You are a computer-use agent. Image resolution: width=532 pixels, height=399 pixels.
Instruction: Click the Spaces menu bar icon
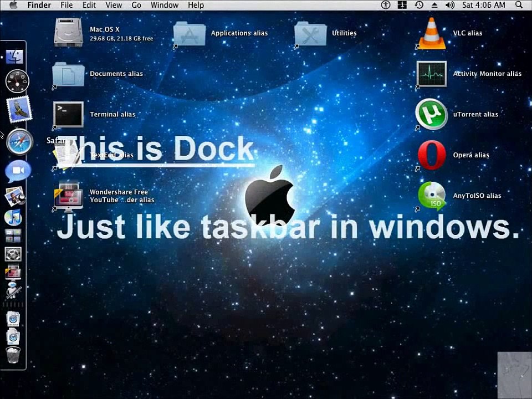click(402, 5)
